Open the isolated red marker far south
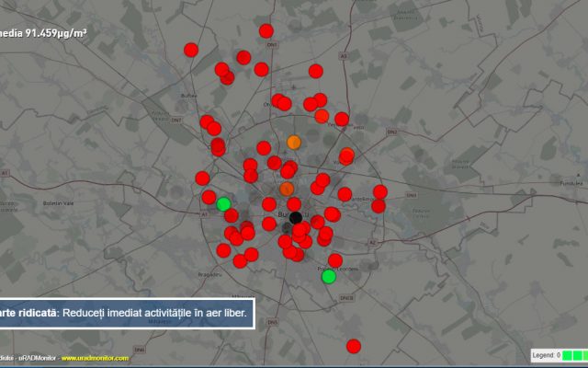Image resolution: width=588 pixels, height=368 pixels. click(354, 346)
